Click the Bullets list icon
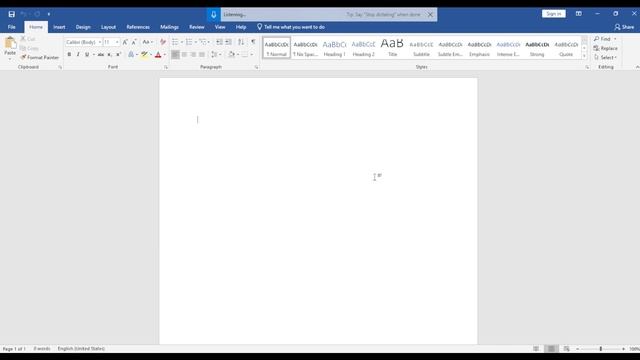The image size is (640, 360). click(175, 42)
